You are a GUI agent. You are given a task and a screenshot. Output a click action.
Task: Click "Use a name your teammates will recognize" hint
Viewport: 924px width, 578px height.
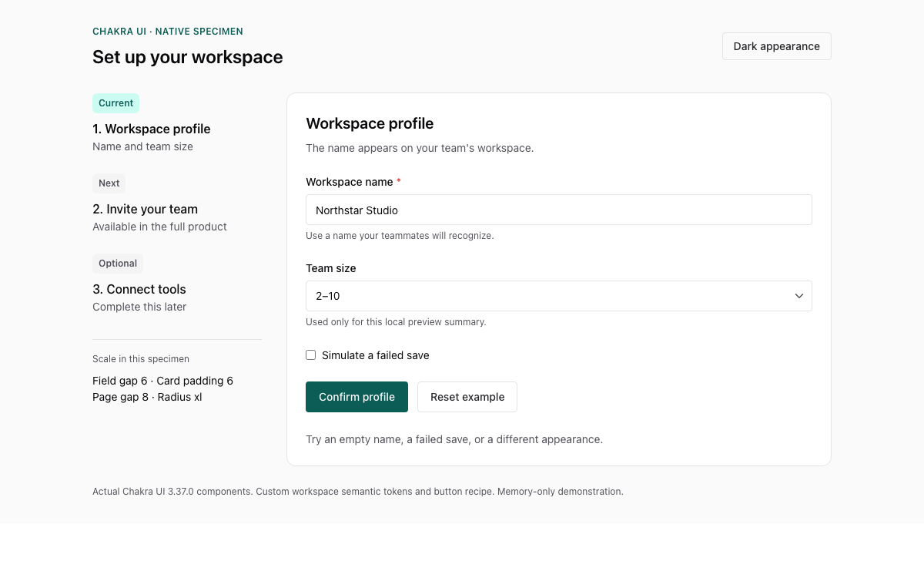400,236
